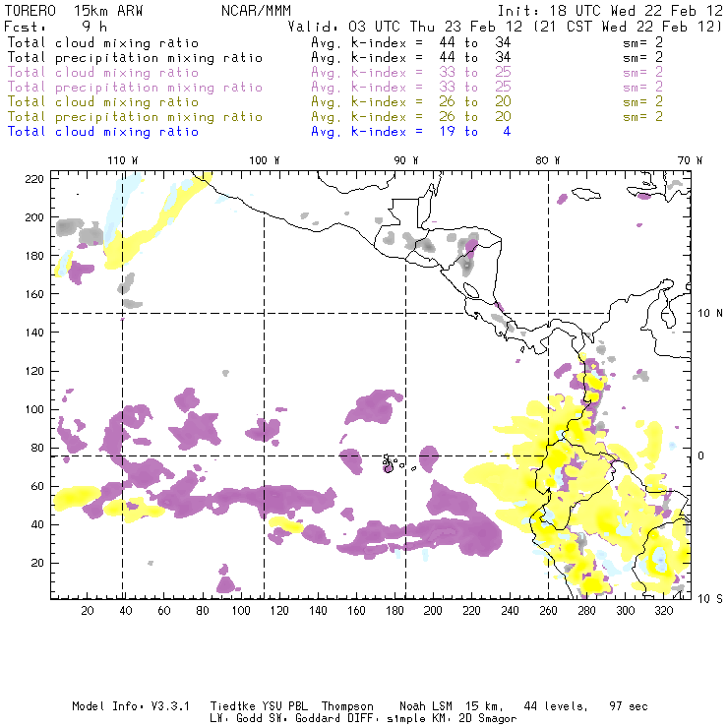Click '220' on the vertical axis
This screenshot has width=728, height=728.
[34, 179]
